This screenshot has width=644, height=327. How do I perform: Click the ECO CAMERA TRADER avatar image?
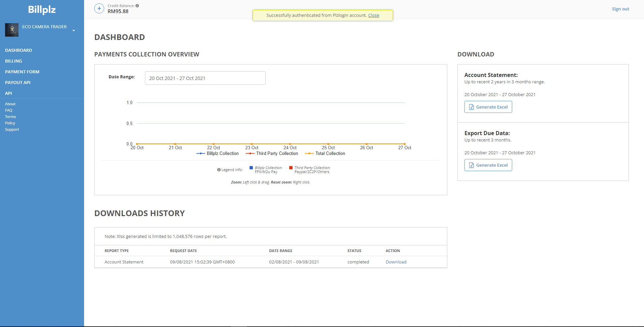[12, 30]
